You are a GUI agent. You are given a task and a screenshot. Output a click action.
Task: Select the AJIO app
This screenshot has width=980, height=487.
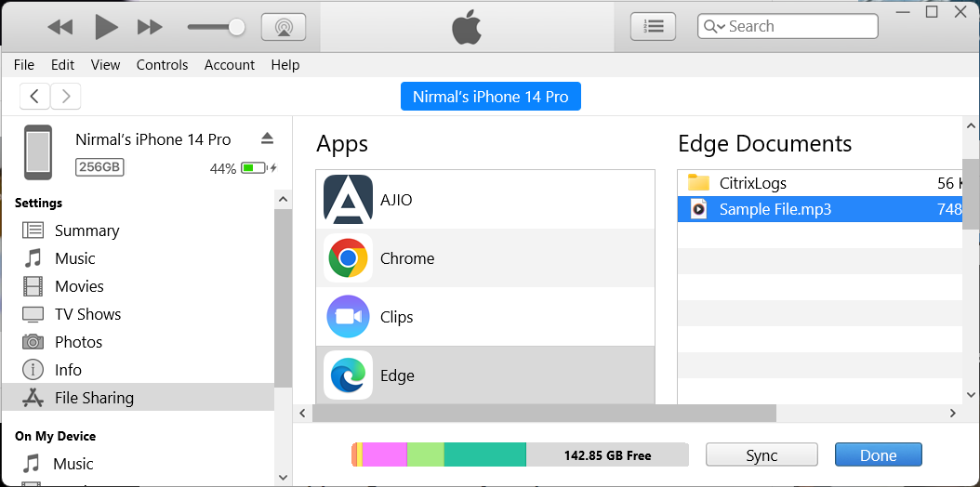[485, 200]
